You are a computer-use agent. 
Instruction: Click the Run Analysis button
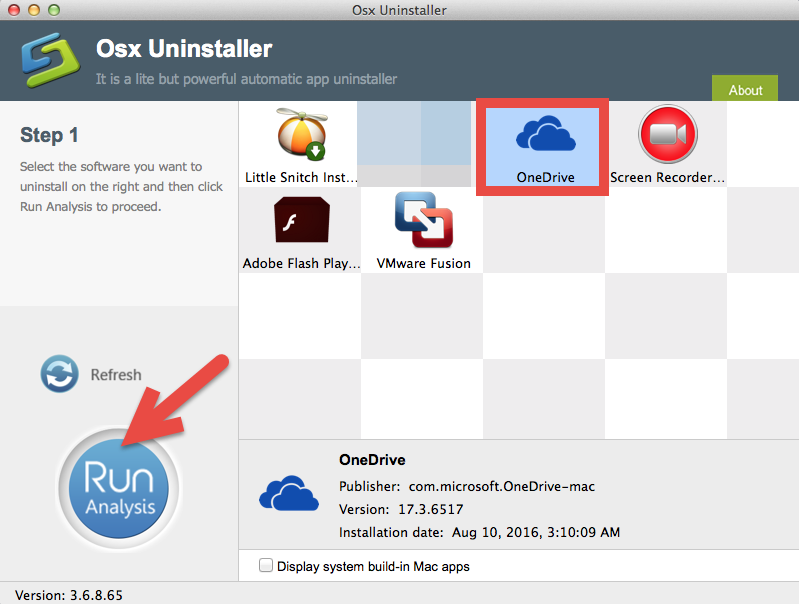(119, 488)
